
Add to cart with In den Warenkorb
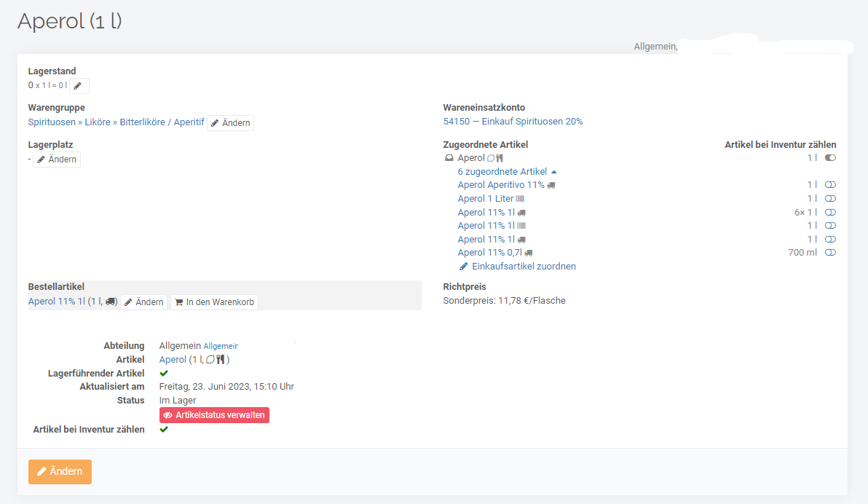(x=214, y=302)
